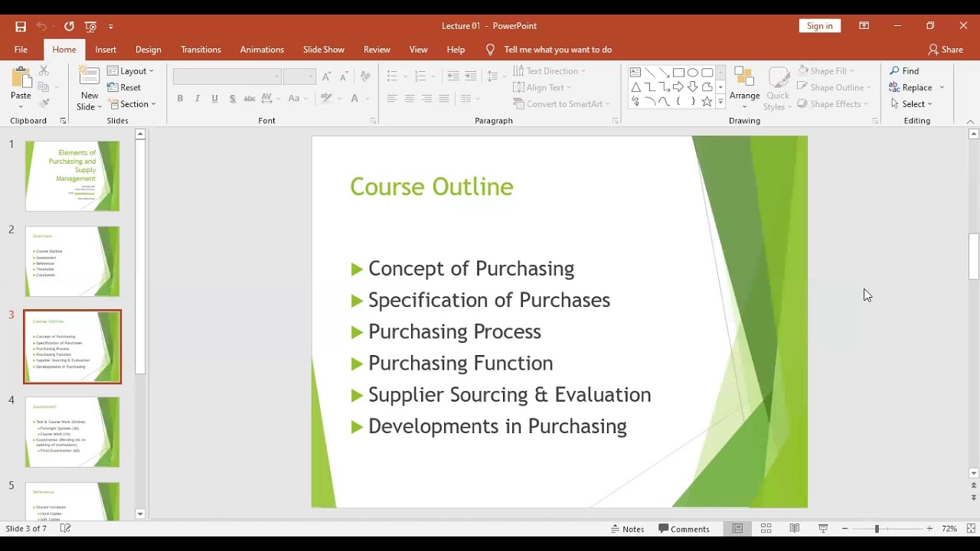The image size is (980, 551).
Task: Open the Layout dropdown
Action: pos(131,71)
